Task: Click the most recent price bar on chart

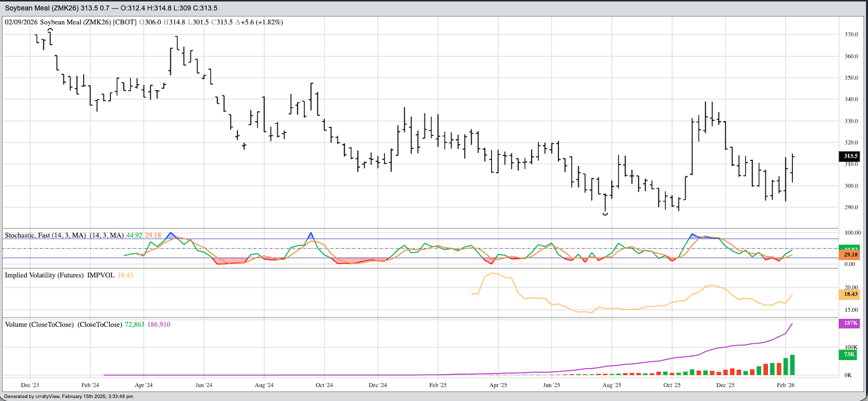Action: click(792, 168)
